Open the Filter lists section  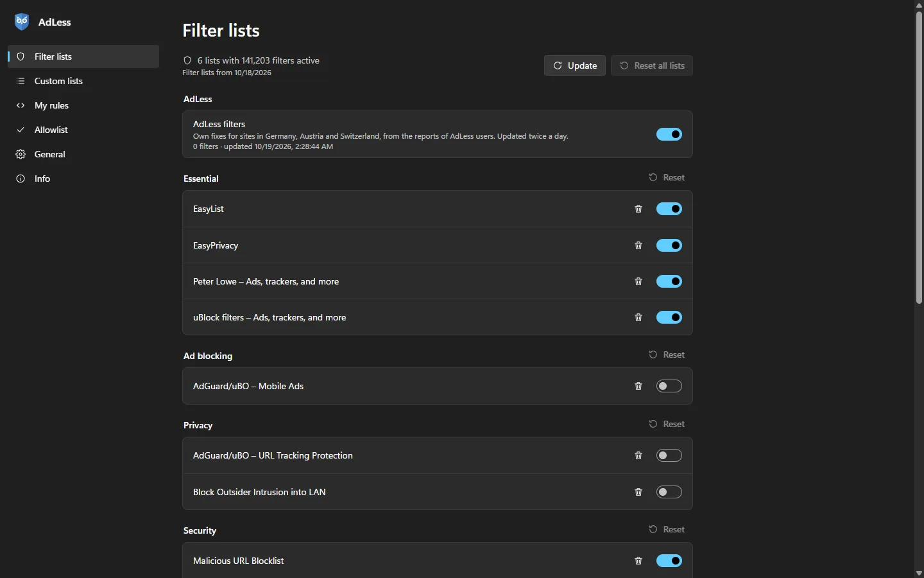click(83, 57)
